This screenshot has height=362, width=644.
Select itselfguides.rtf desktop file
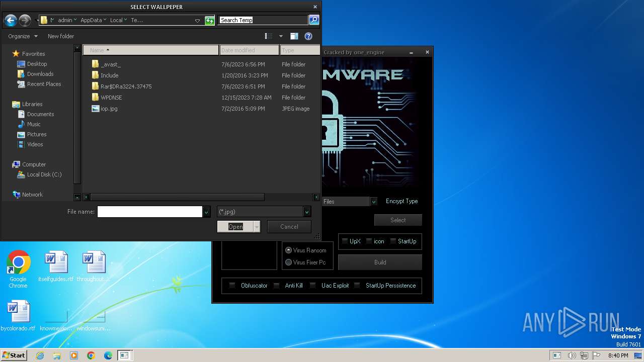[56, 267]
